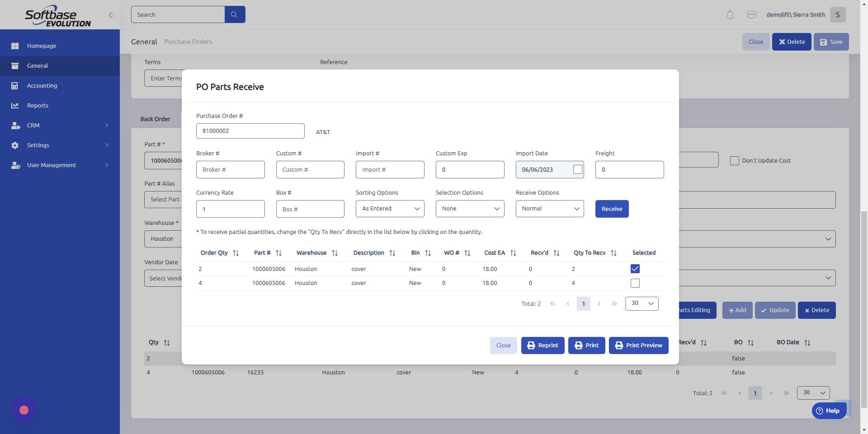Open dialog page size 30 dropdown
Viewport: 868px width, 434px height.
[x=642, y=303]
